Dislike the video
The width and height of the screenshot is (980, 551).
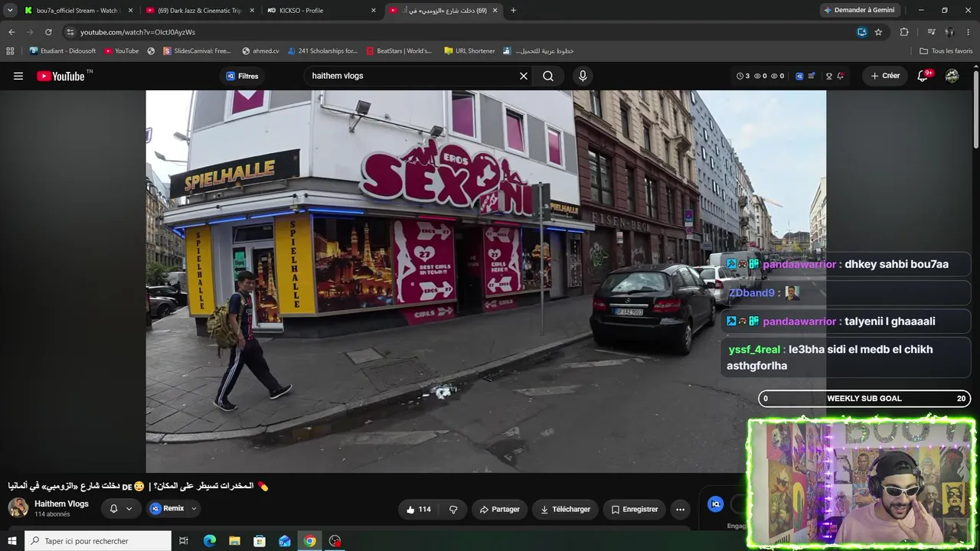coord(453,509)
